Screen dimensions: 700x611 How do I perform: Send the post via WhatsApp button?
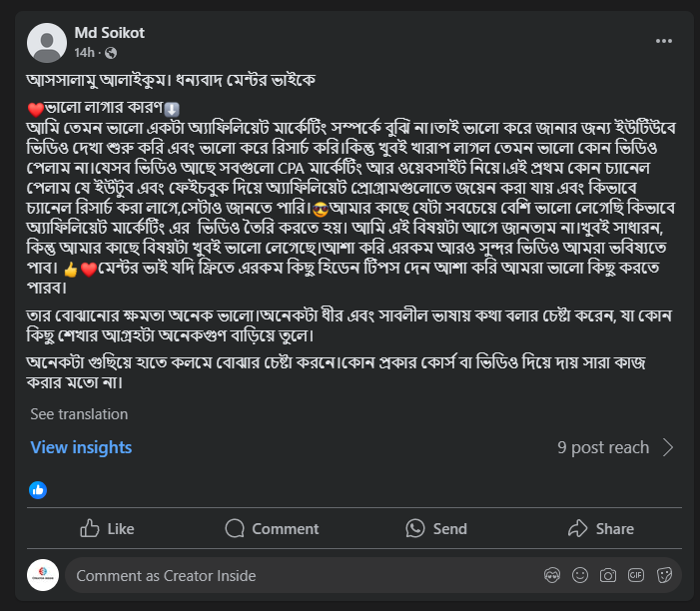(435, 528)
